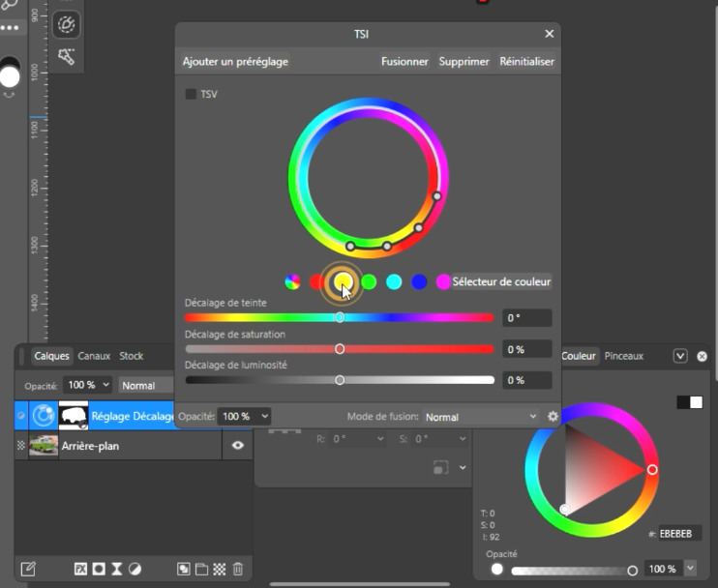This screenshot has width=718, height=588.
Task: Click the edit all layers icon
Action: click(x=28, y=569)
